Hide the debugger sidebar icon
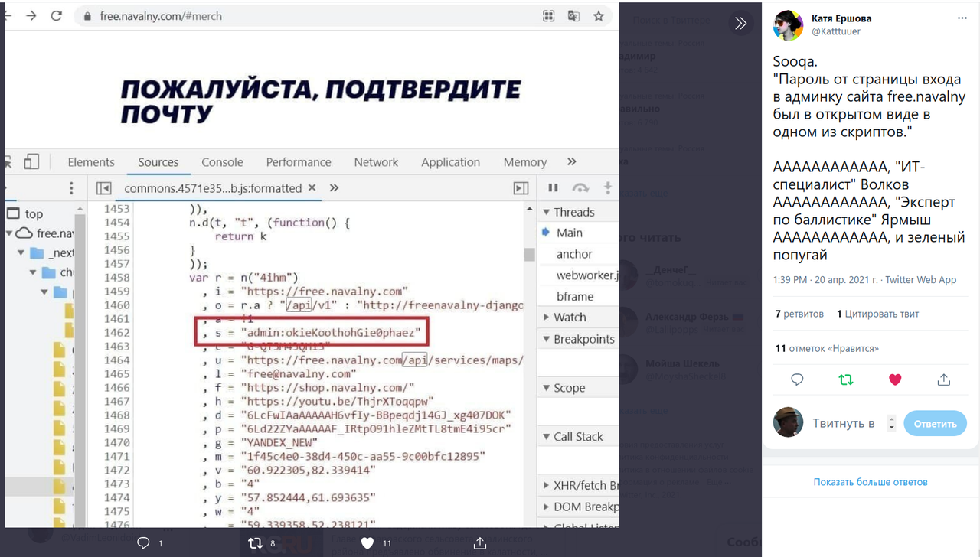Screen dimensions: 980x557 click(x=521, y=188)
